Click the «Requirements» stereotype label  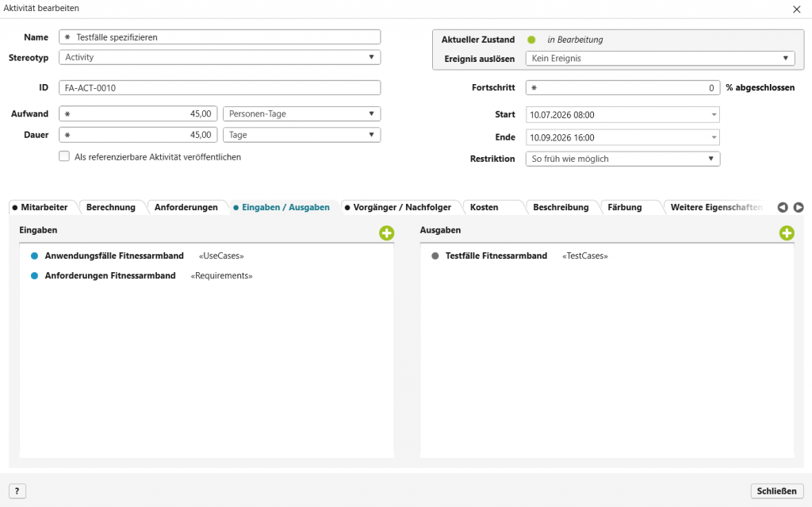click(x=222, y=276)
